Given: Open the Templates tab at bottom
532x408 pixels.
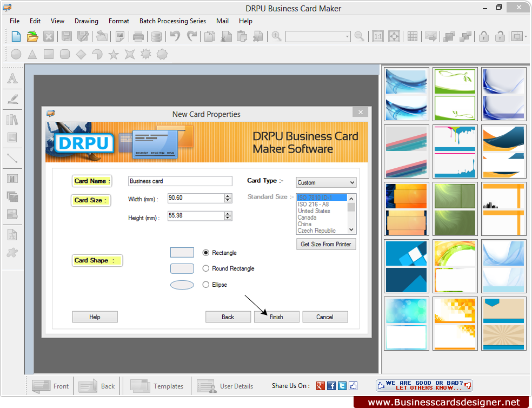Looking at the screenshot, I should click(x=157, y=386).
